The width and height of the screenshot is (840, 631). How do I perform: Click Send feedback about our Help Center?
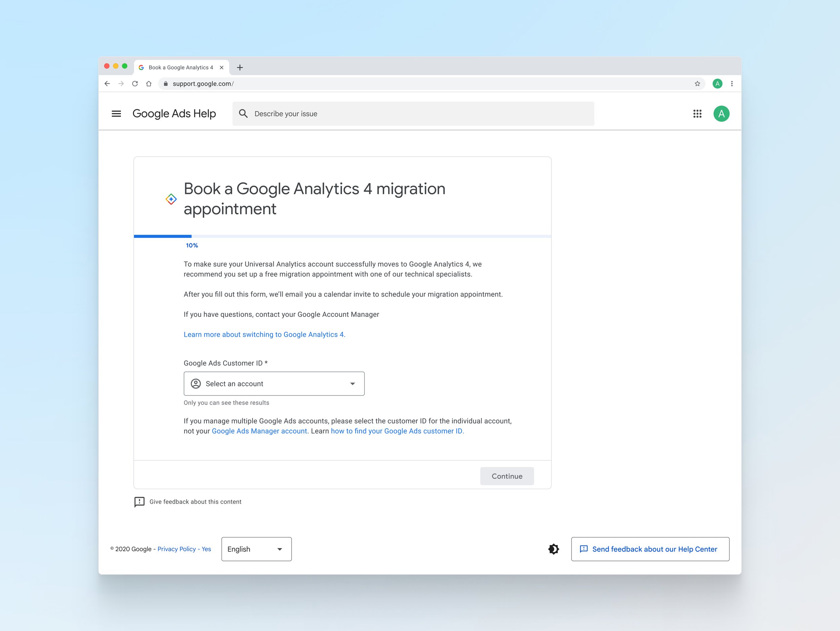650,549
